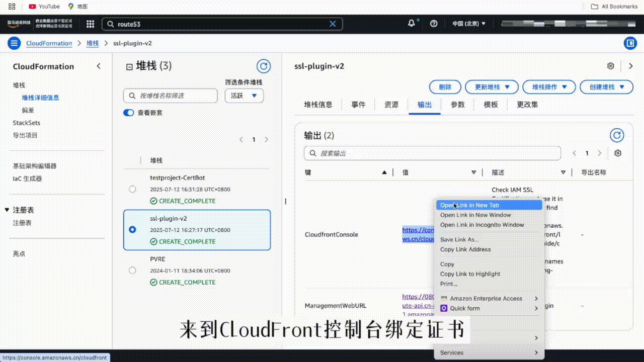644x362 pixels.
Task: Choose Save Link As from context menu
Action: click(489, 239)
